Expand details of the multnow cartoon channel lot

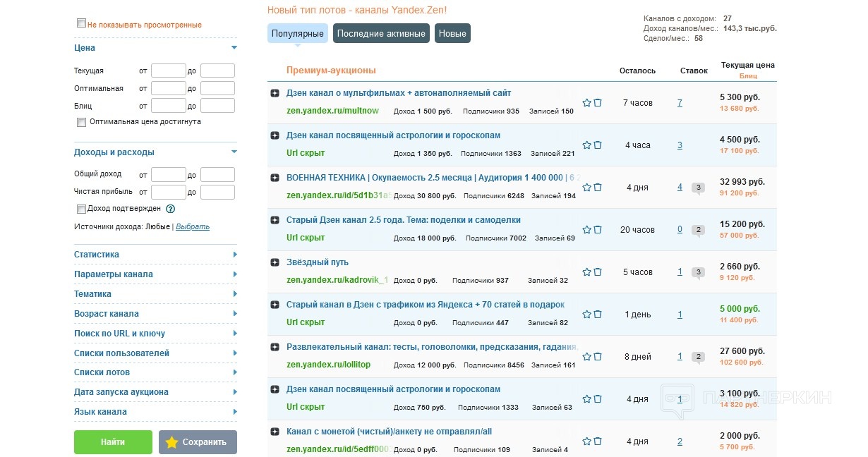(275, 93)
